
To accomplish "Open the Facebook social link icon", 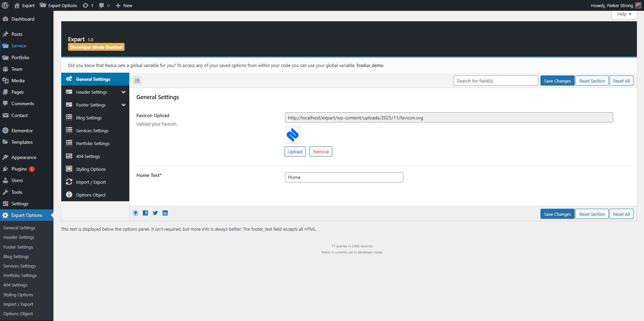I will click(x=146, y=213).
